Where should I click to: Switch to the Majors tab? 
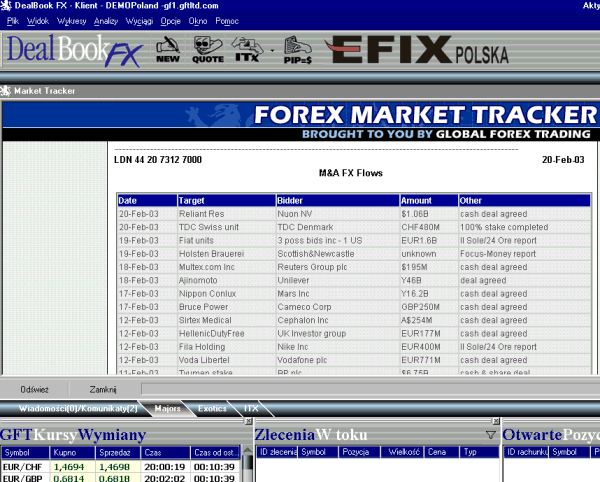point(168,409)
